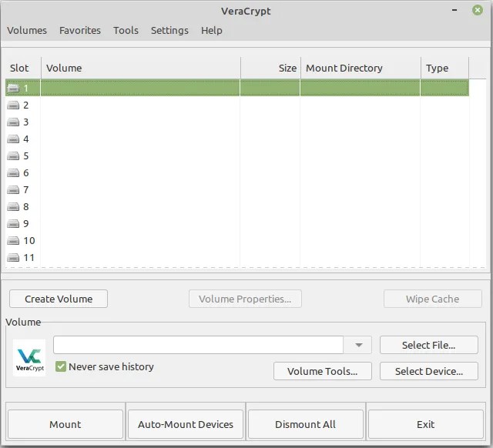Open the Tools menu
The height and width of the screenshot is (448, 493).
click(126, 31)
